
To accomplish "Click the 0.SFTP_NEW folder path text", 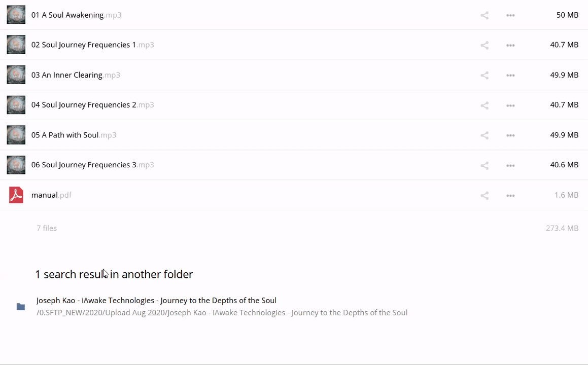I will click(222, 313).
